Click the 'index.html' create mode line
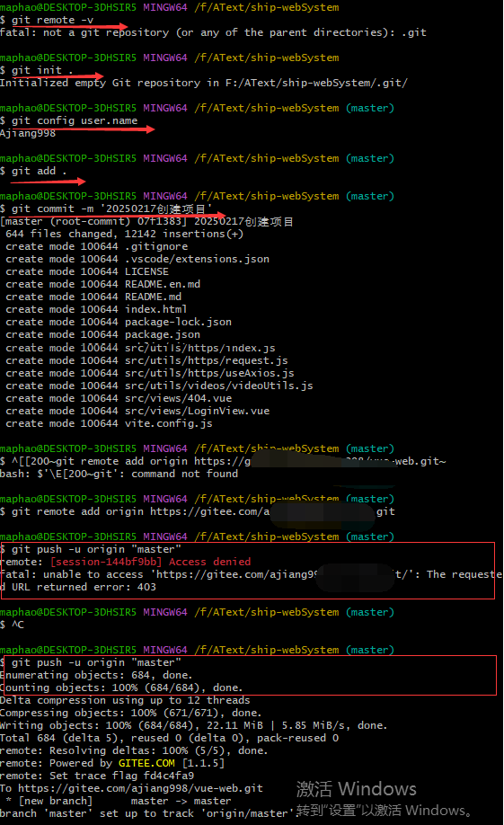The height and width of the screenshot is (825, 504). coord(96,309)
